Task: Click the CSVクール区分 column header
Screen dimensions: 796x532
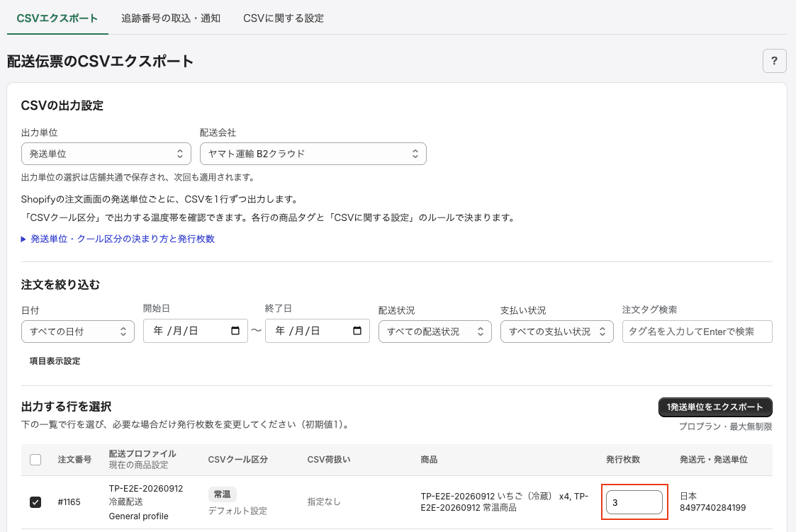Action: coord(237,460)
